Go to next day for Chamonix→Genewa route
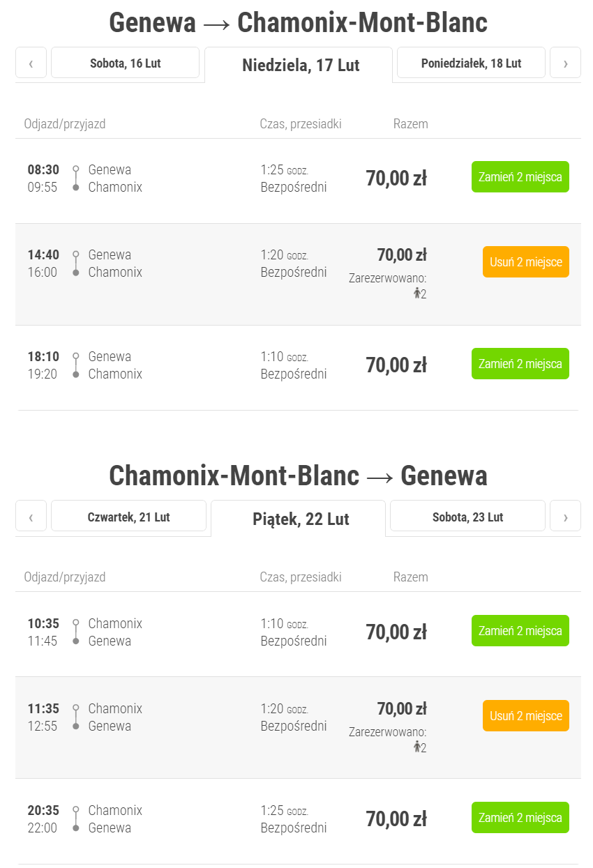This screenshot has height=868, width=593. click(x=565, y=517)
